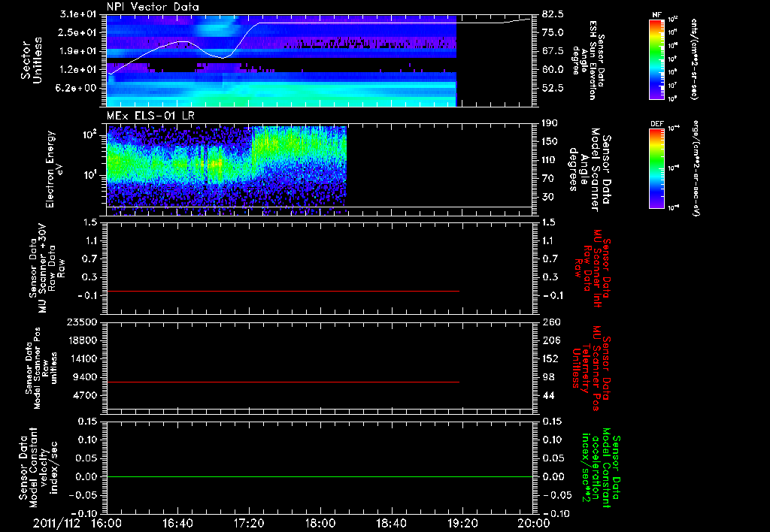Click the ELS electron energy spectrogram

pyautogui.click(x=226, y=169)
